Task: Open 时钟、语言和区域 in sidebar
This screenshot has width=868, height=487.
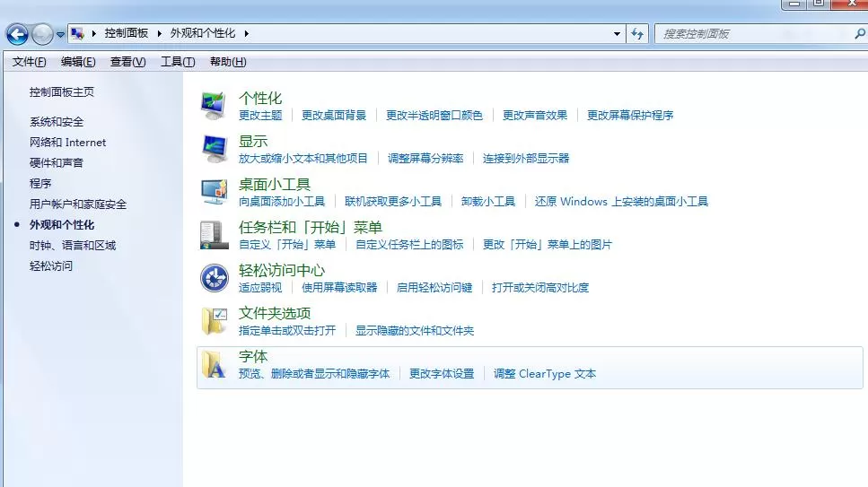Action: [73, 245]
